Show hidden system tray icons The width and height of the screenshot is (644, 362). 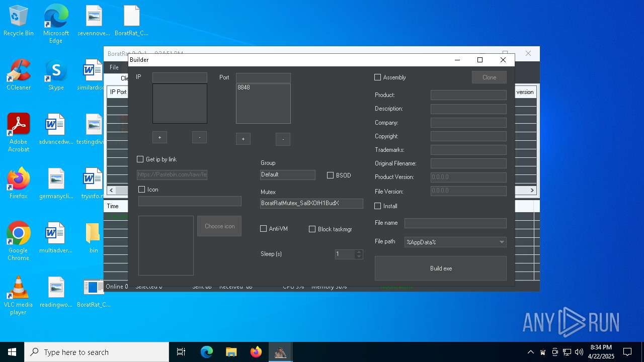[530, 352]
